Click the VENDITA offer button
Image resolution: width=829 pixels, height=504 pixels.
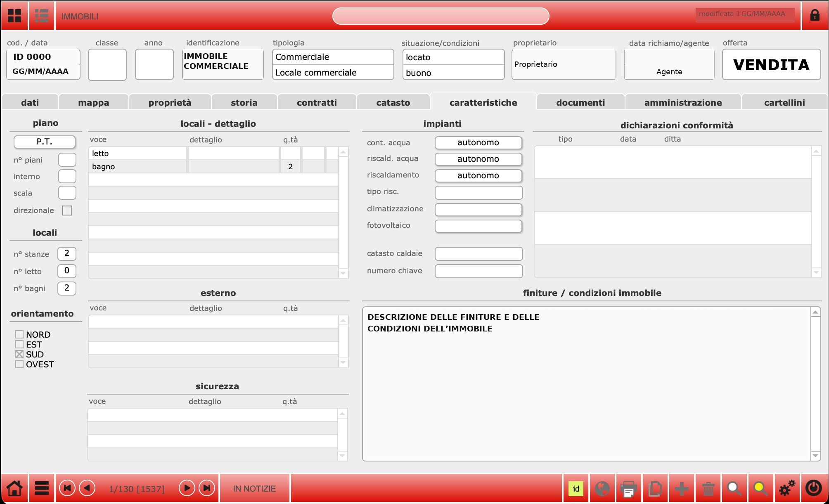[x=771, y=64]
